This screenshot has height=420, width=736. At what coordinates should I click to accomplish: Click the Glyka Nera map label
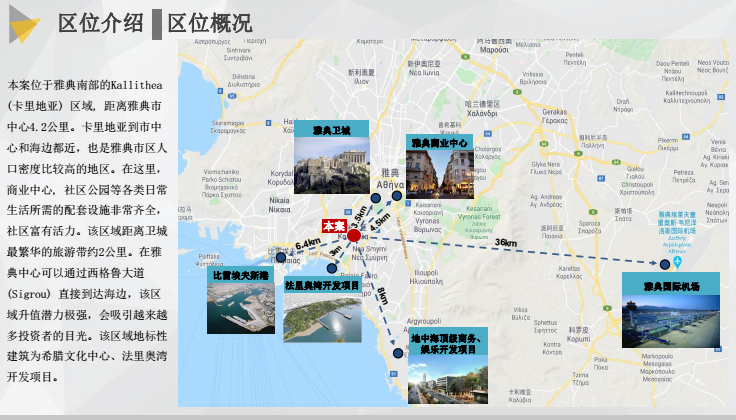546,168
